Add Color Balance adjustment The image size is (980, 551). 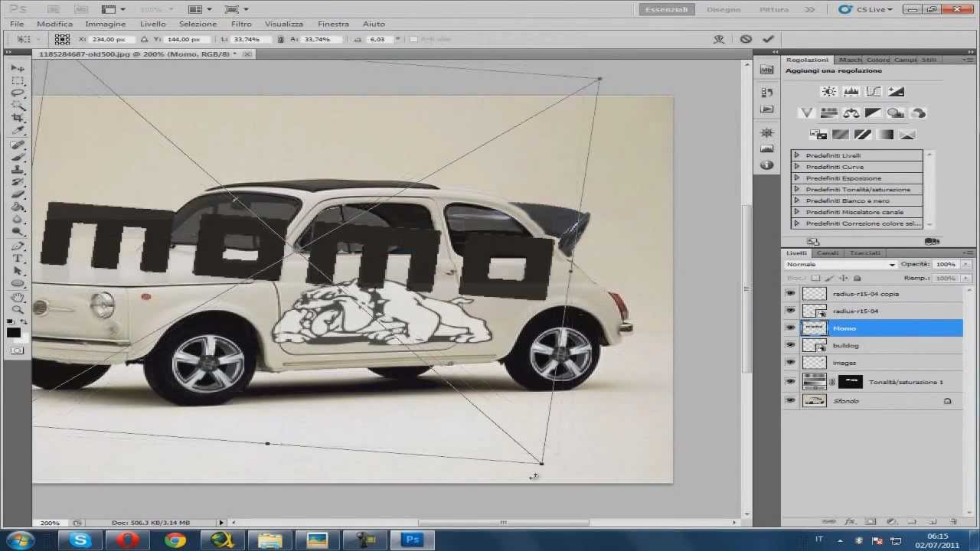tap(851, 112)
